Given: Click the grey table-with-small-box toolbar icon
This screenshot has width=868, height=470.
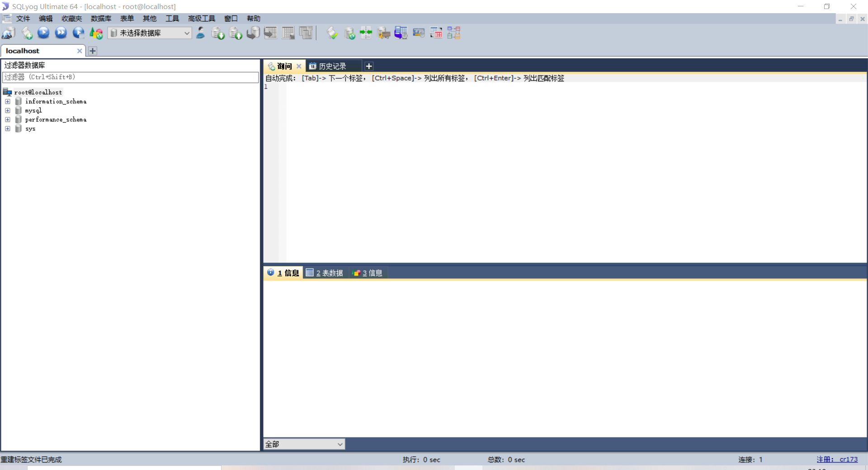Looking at the screenshot, I should 288,33.
